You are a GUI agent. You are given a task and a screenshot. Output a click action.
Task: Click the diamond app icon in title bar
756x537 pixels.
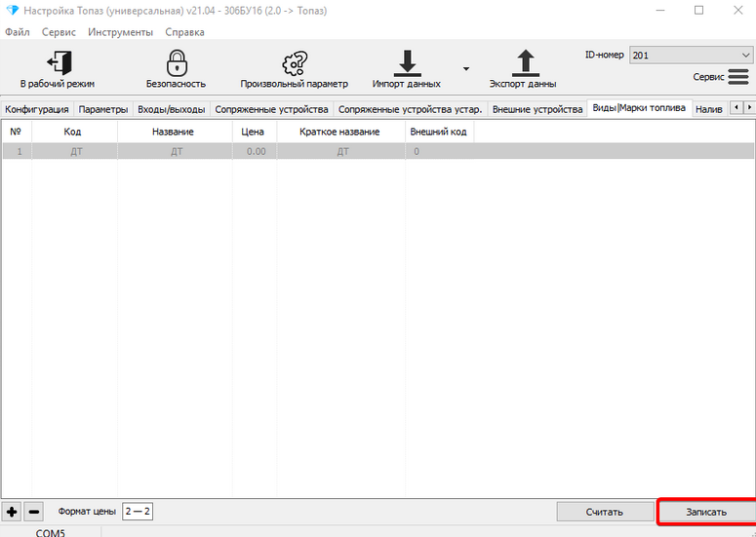(12, 10)
